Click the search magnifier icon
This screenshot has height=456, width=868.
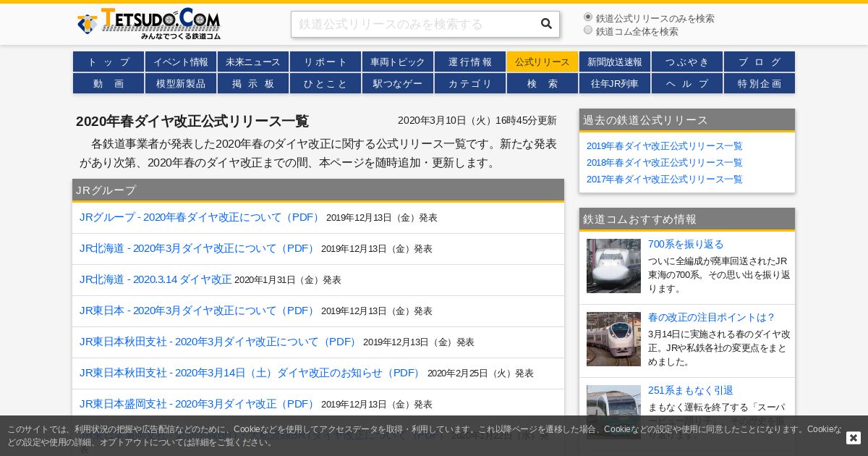[546, 24]
